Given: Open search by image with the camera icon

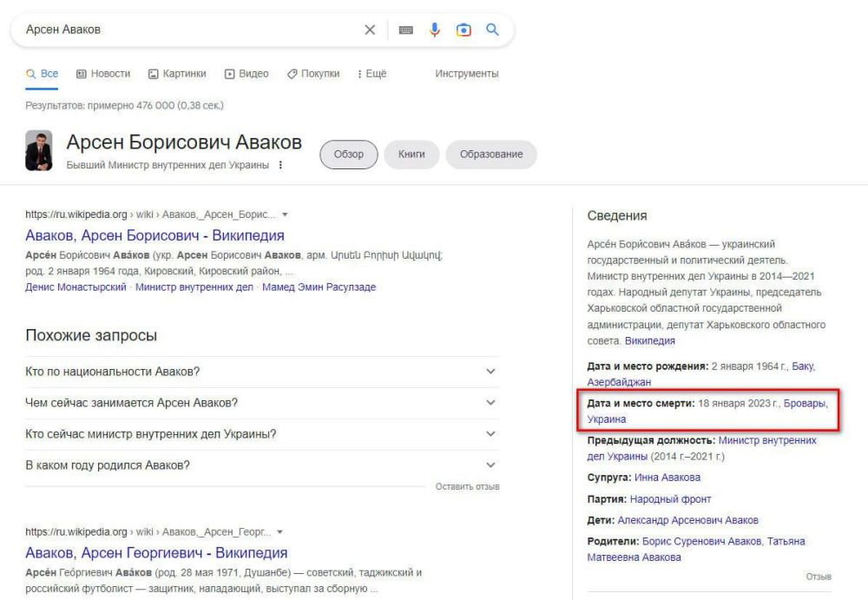Looking at the screenshot, I should click(x=464, y=28).
